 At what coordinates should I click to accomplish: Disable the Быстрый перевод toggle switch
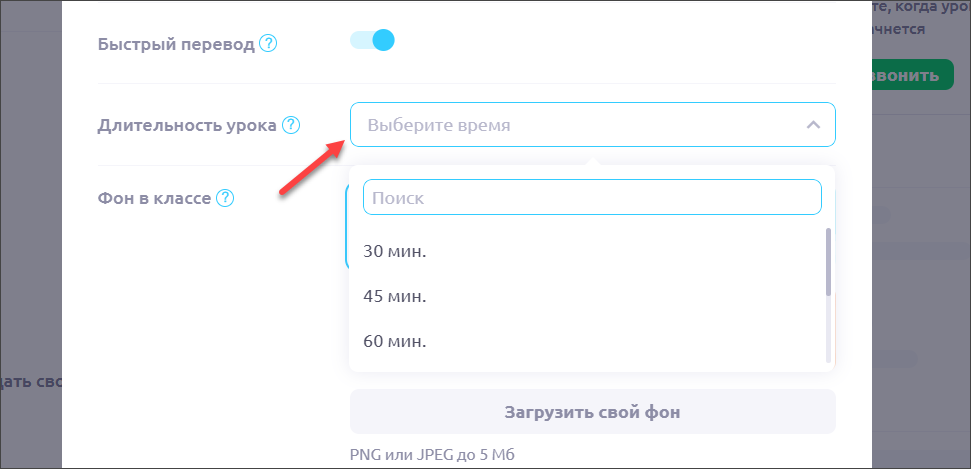pos(373,41)
